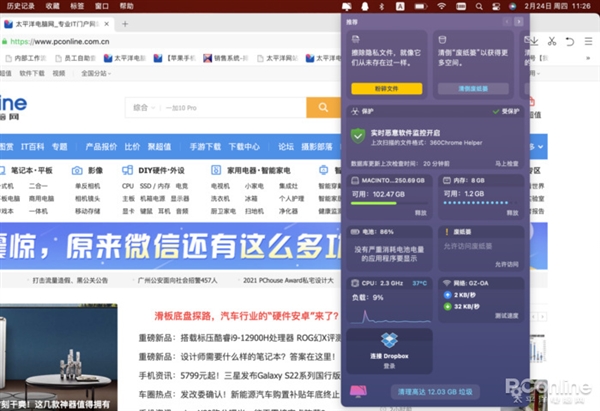Image resolution: width=600 pixels, height=411 pixels.
Task: Show previous recommendation with left arrow
Action: click(507, 22)
